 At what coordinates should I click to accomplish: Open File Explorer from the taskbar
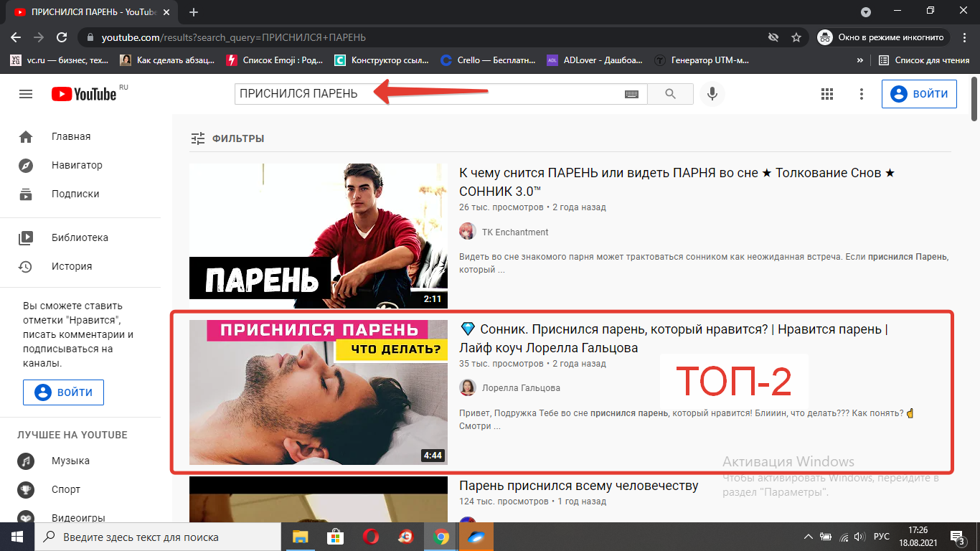[300, 537]
